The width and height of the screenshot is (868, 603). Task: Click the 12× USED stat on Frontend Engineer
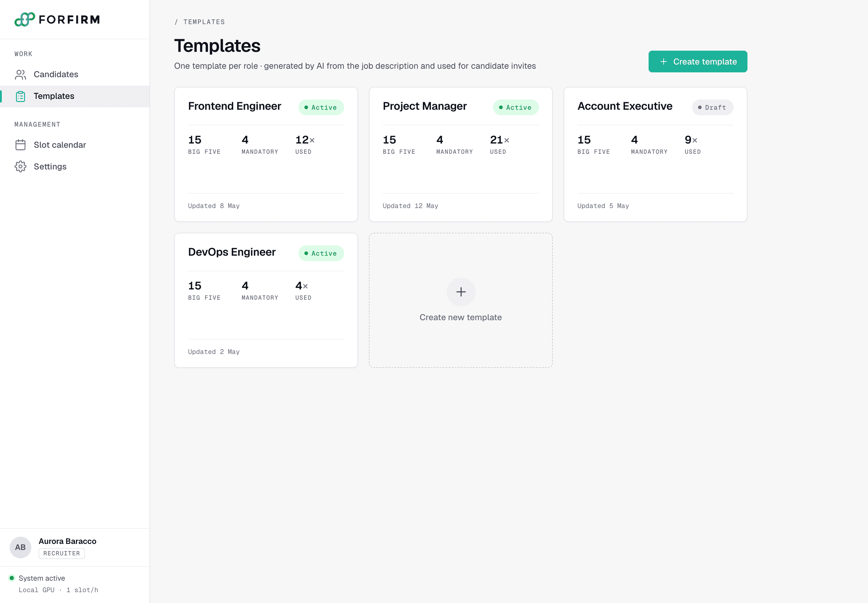[x=305, y=145]
